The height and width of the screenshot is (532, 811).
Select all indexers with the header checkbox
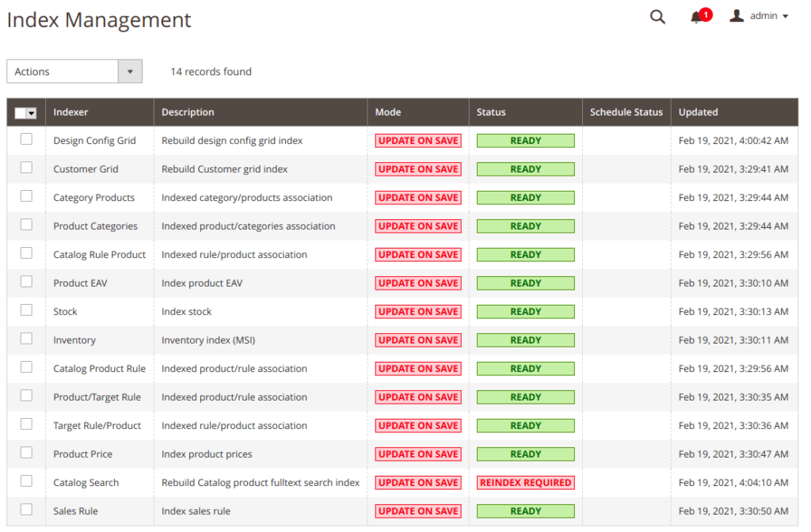(x=21, y=112)
